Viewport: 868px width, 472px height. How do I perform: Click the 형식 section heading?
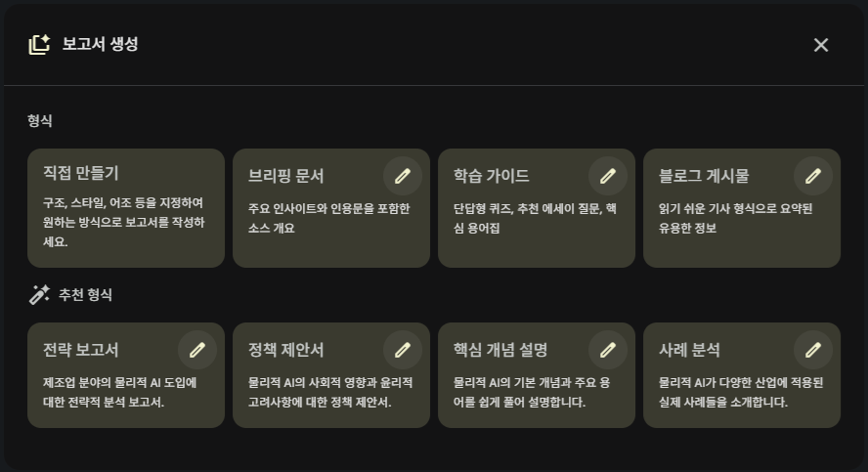coord(40,121)
